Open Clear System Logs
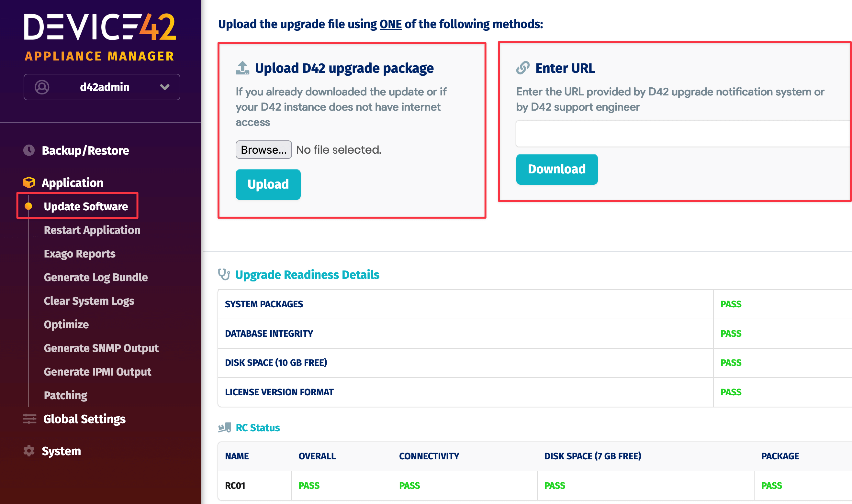The height and width of the screenshot is (504, 852). (x=89, y=301)
